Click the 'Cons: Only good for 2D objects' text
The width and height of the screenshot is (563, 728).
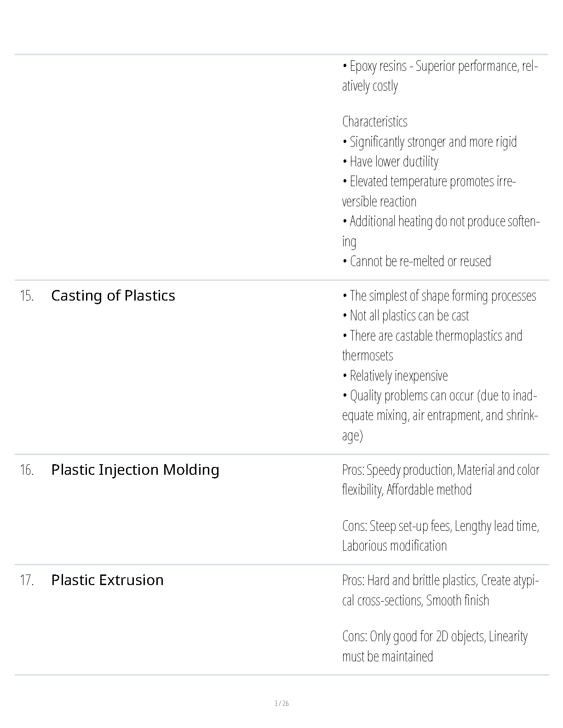click(x=435, y=646)
